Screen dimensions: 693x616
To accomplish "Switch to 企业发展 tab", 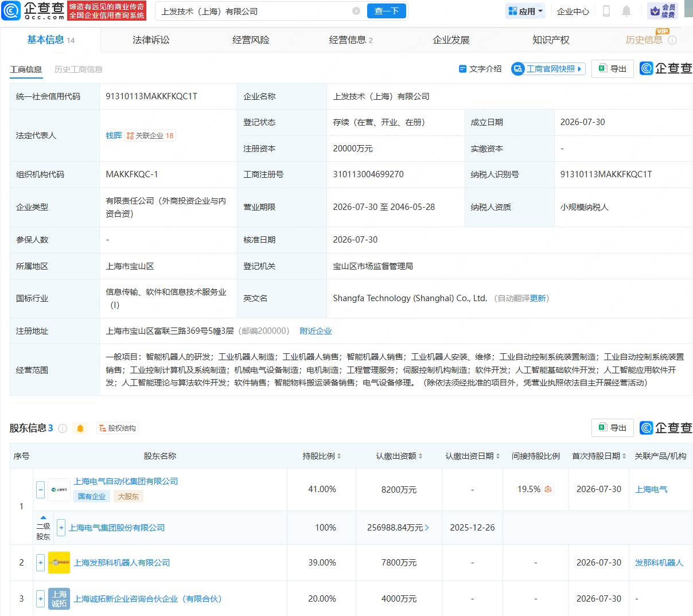I will (451, 40).
